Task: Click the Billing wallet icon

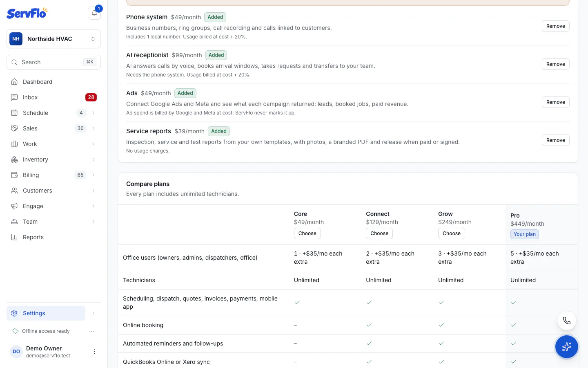Action: [14, 175]
